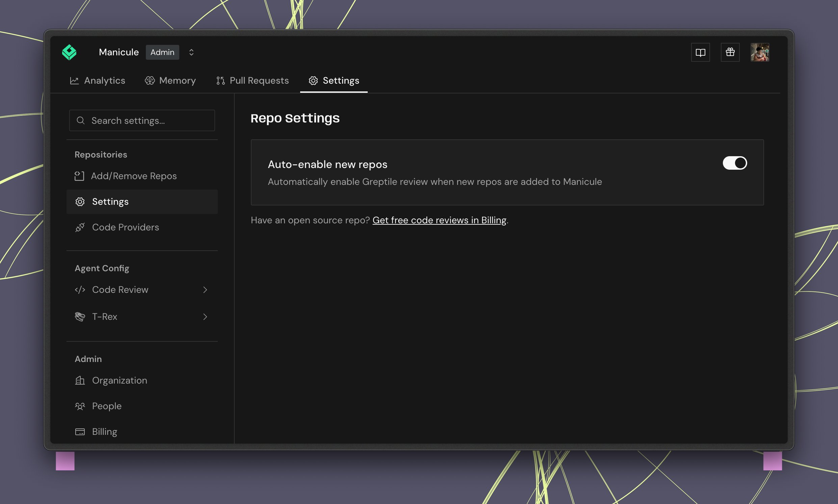
Task: Open Organization admin page
Action: click(x=142, y=381)
